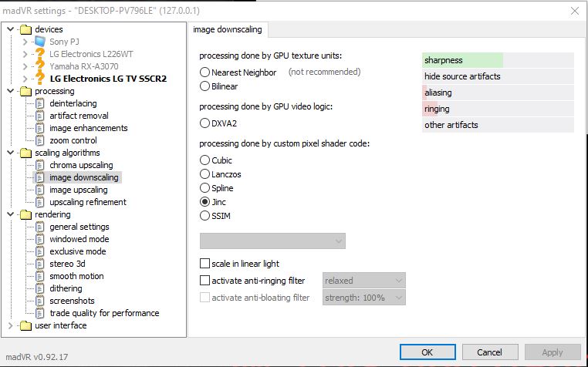Click the Sony PJ monitor icon
Screen dimensions: 588x367
point(40,42)
